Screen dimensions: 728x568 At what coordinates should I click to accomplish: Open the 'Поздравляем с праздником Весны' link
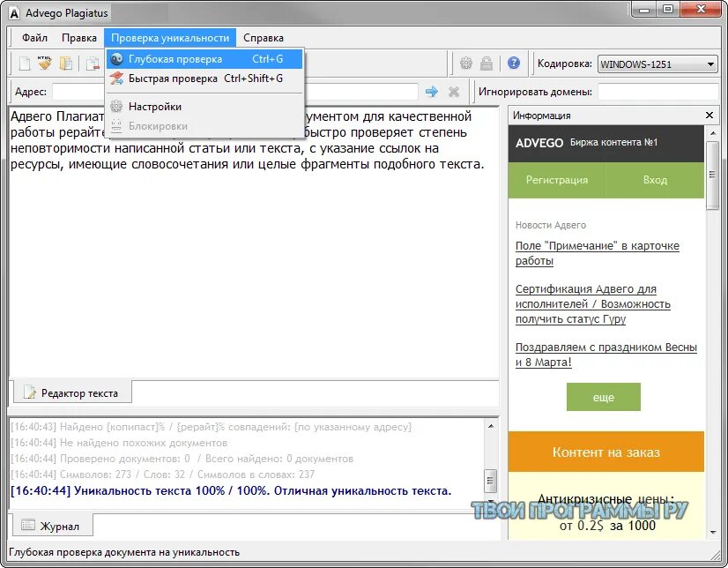pos(605,355)
